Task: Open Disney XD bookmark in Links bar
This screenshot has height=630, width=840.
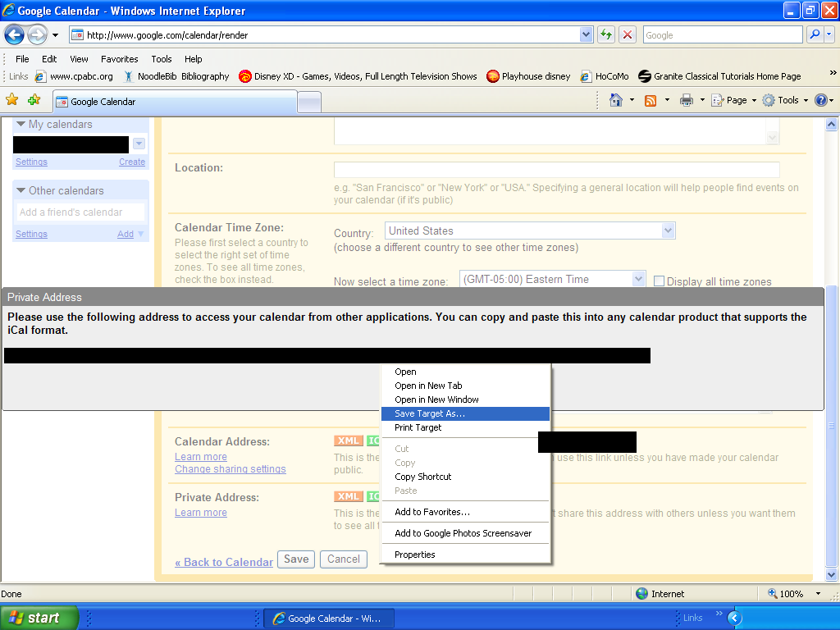Action: point(358,76)
